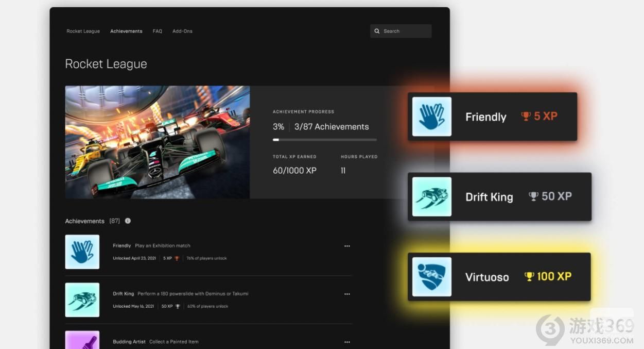
Task: Open the Rocket League racing cars banner image
Action: click(158, 142)
